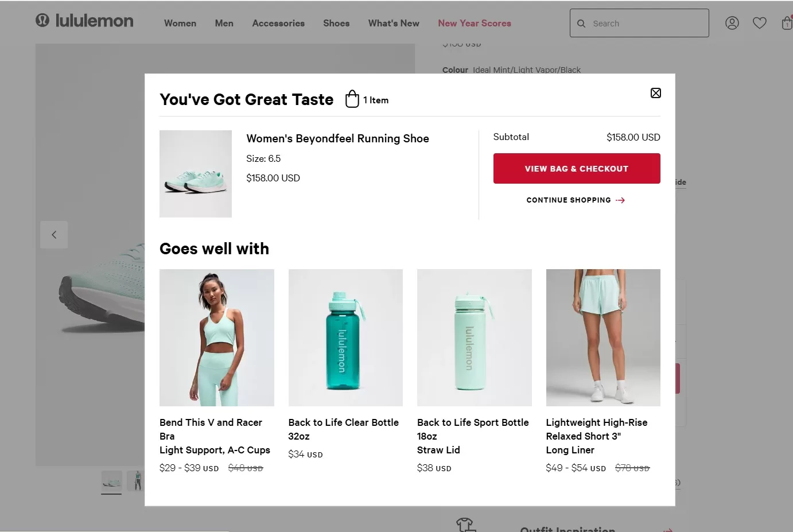The height and width of the screenshot is (532, 793).
Task: Click the Colour Ideal Mint label
Action: pyautogui.click(x=511, y=70)
